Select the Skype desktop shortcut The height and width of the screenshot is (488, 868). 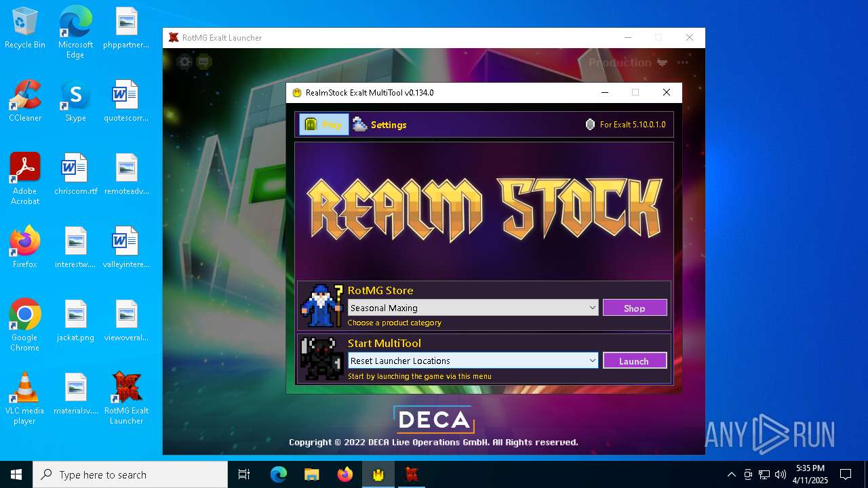tap(75, 102)
